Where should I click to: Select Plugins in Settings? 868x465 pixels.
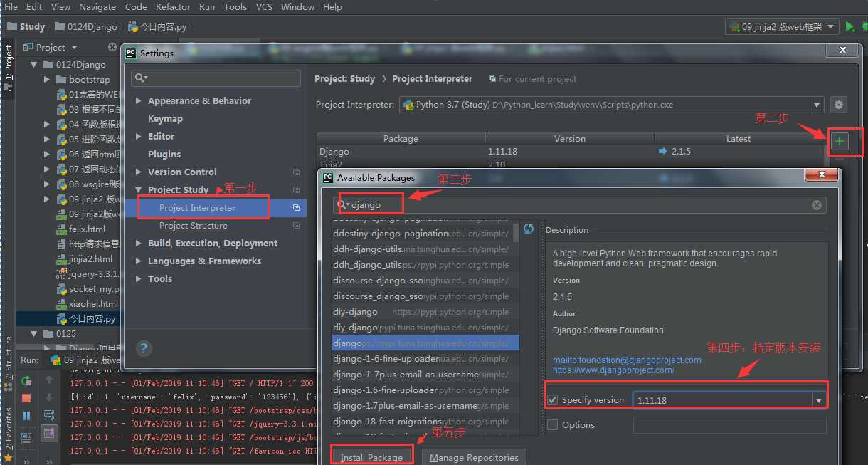(x=164, y=155)
